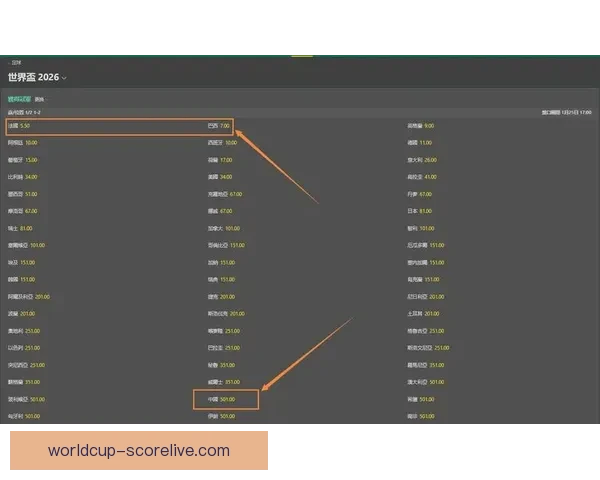Collapse the market header row with the 17:00 cutoff
This screenshot has width=600, height=480.
click(300, 113)
